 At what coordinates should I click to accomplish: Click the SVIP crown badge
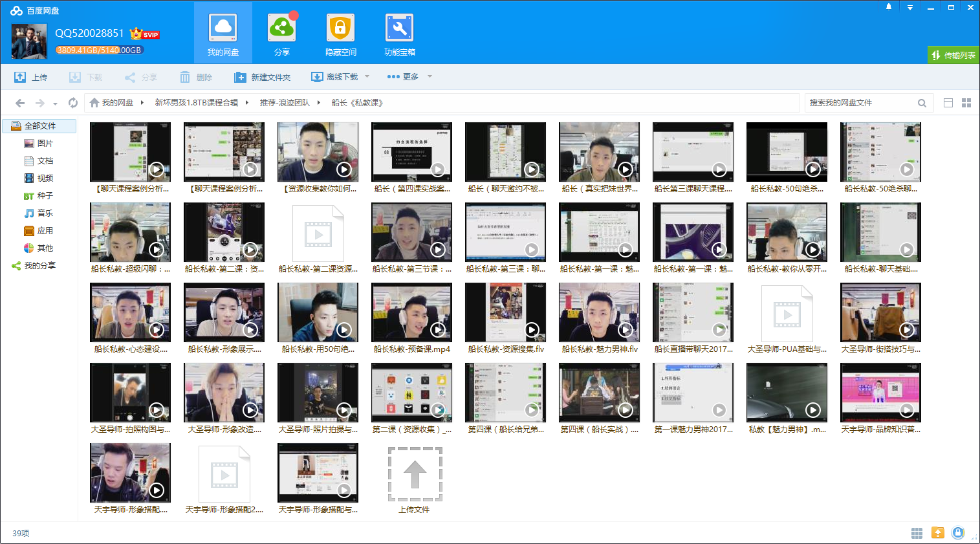click(144, 34)
